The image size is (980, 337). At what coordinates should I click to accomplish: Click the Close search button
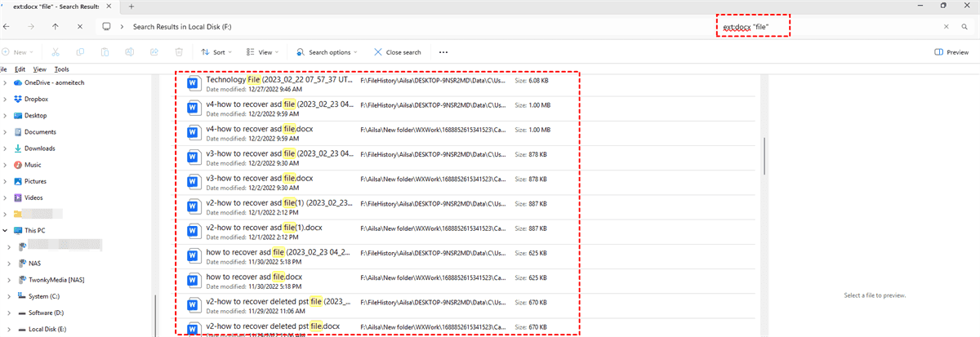[x=398, y=52]
